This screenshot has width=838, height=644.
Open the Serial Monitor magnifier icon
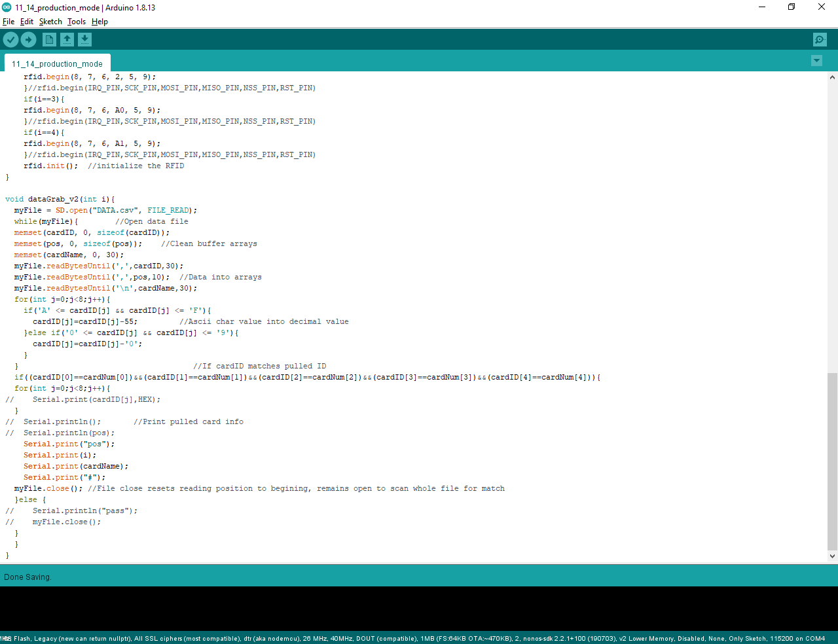[x=820, y=40]
